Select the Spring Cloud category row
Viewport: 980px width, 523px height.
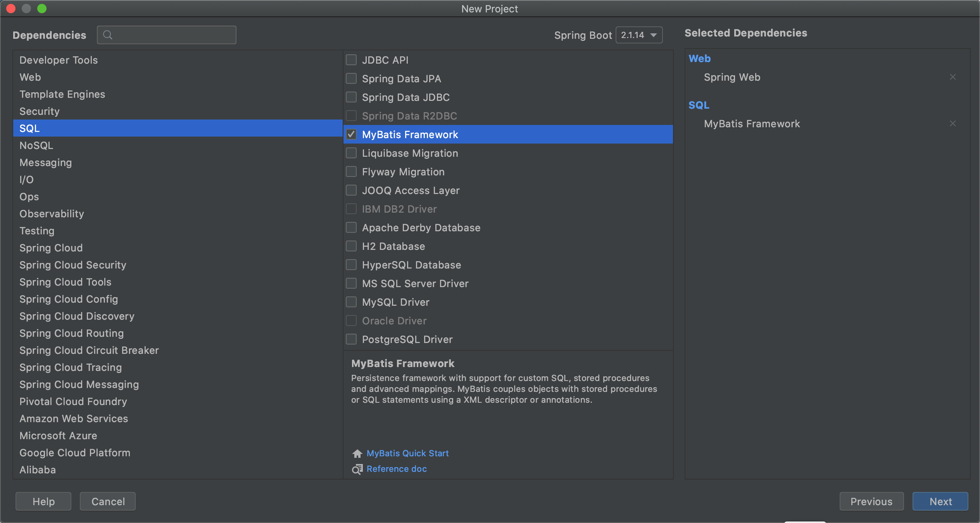point(178,248)
